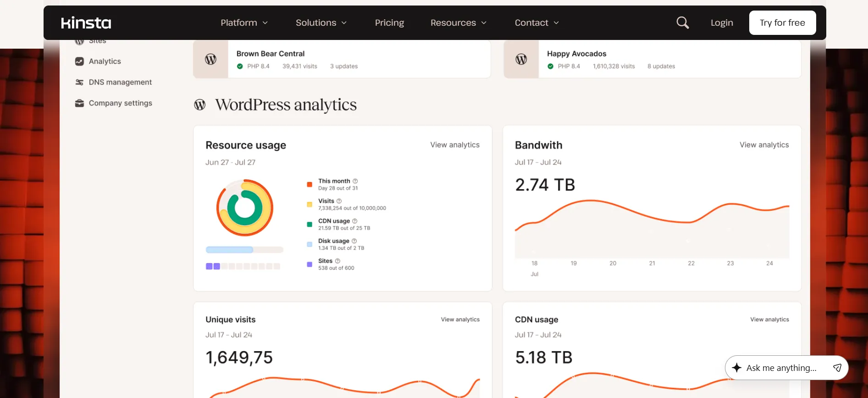Click the Happy Avocados site name
The image size is (868, 398).
click(576, 54)
